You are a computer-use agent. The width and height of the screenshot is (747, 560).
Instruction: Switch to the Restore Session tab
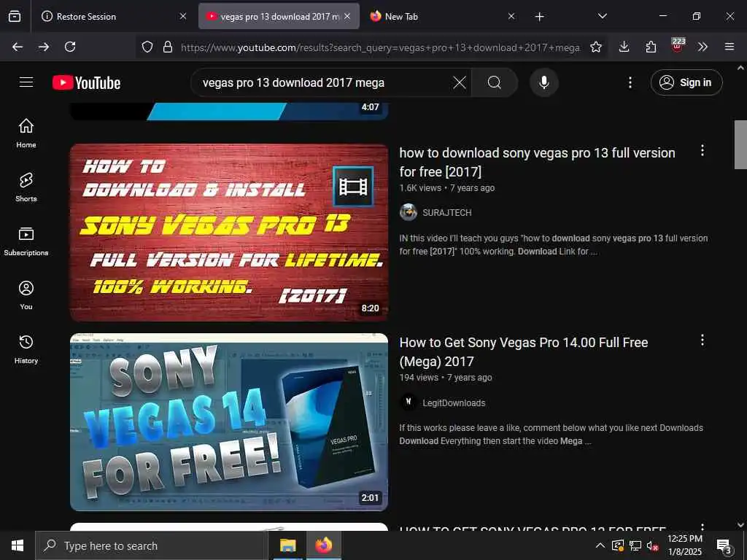[114, 16]
